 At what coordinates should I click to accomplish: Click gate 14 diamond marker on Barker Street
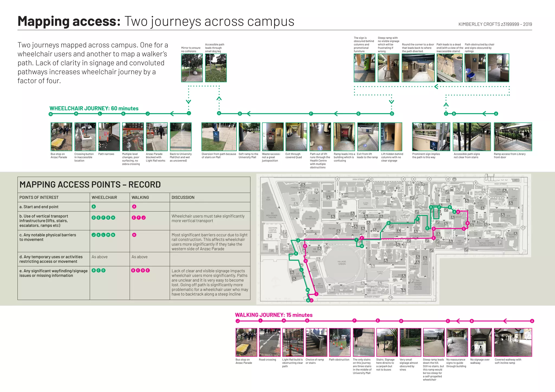(391, 298)
